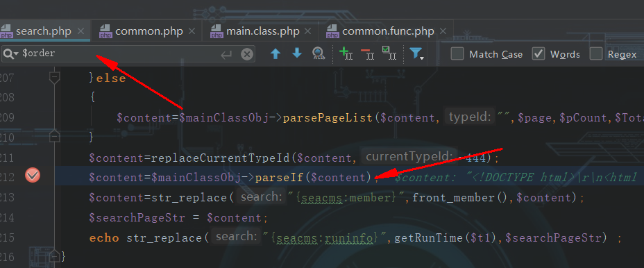Open the search filter funnel dropdown
This screenshot has width=644, height=268.
point(416,53)
